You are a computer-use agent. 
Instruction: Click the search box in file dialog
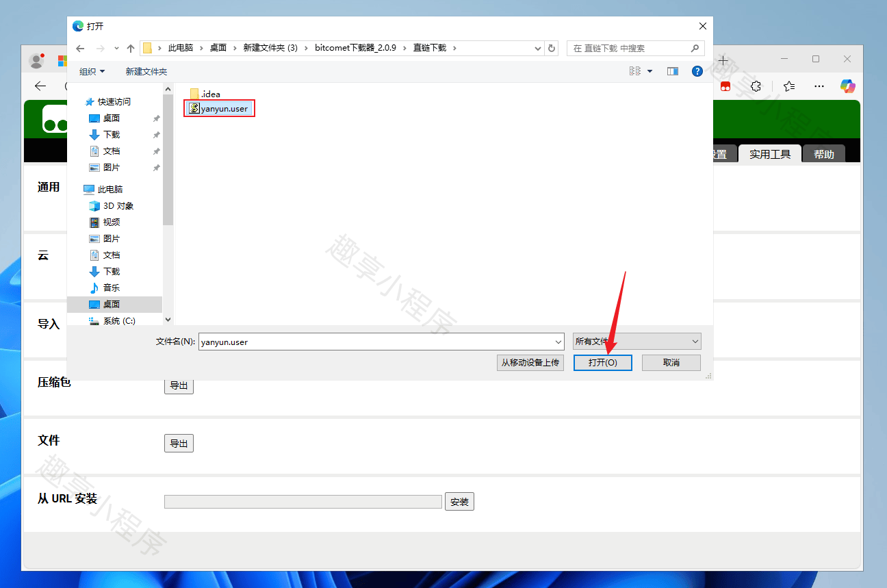tap(630, 49)
